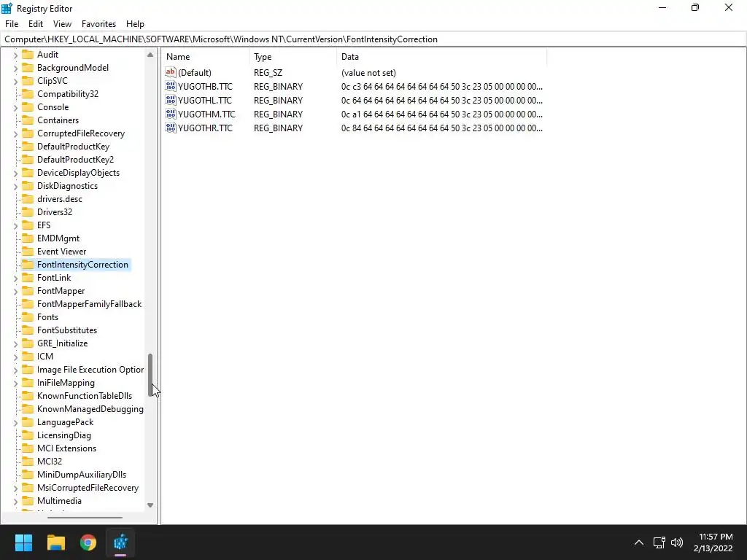The height and width of the screenshot is (560, 747).
Task: Click the binary icon of YUGOTHL.TTC value
Action: coord(171,100)
